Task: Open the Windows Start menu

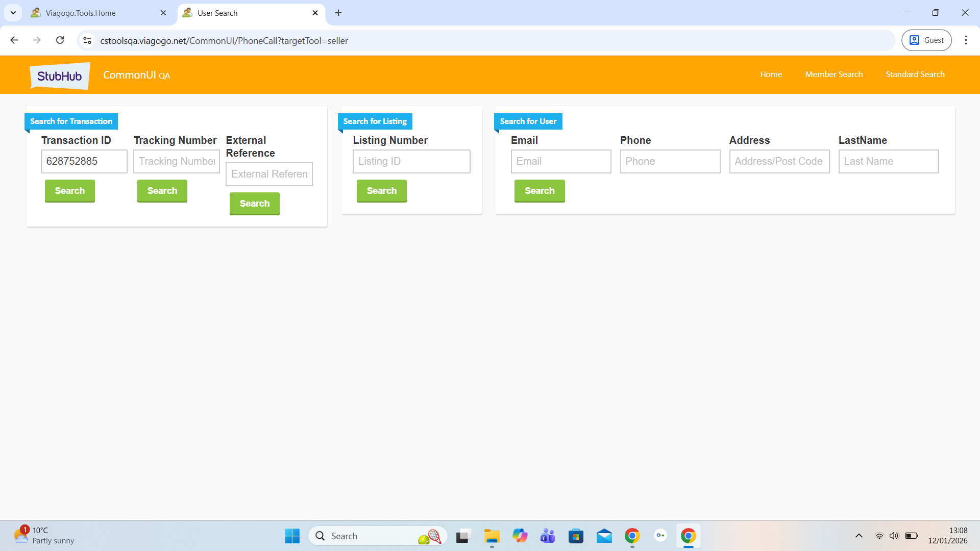Action: coord(292,536)
